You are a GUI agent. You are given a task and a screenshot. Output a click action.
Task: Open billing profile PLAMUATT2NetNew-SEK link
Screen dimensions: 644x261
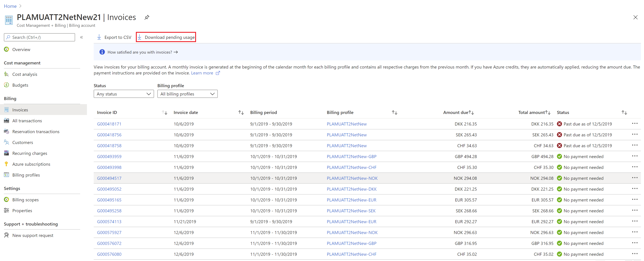[x=351, y=211]
